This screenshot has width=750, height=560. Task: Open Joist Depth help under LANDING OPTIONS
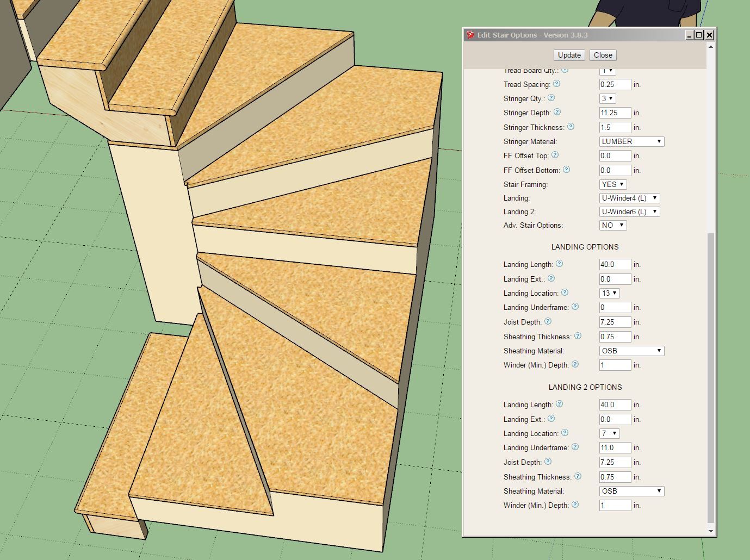tap(548, 321)
